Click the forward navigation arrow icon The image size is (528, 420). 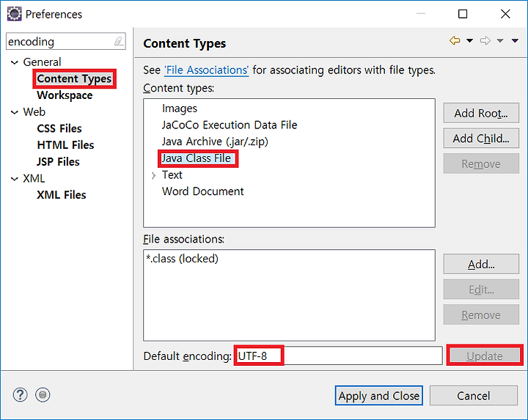click(485, 41)
